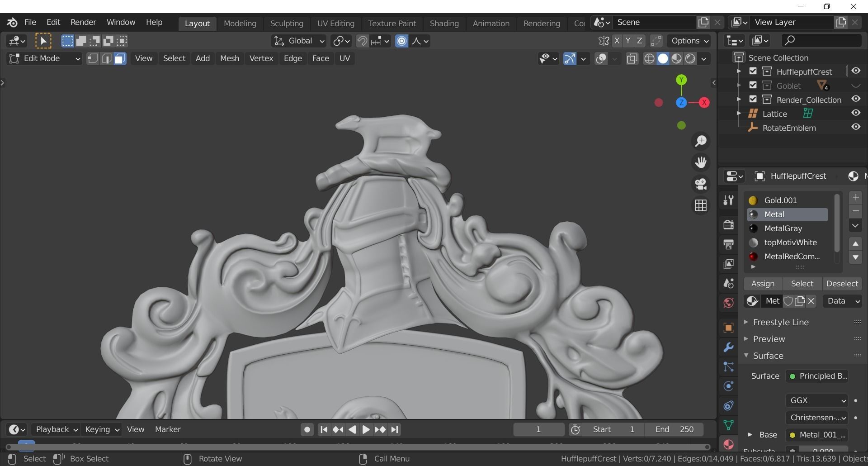Toggle camera view gizmo icon

(x=701, y=184)
